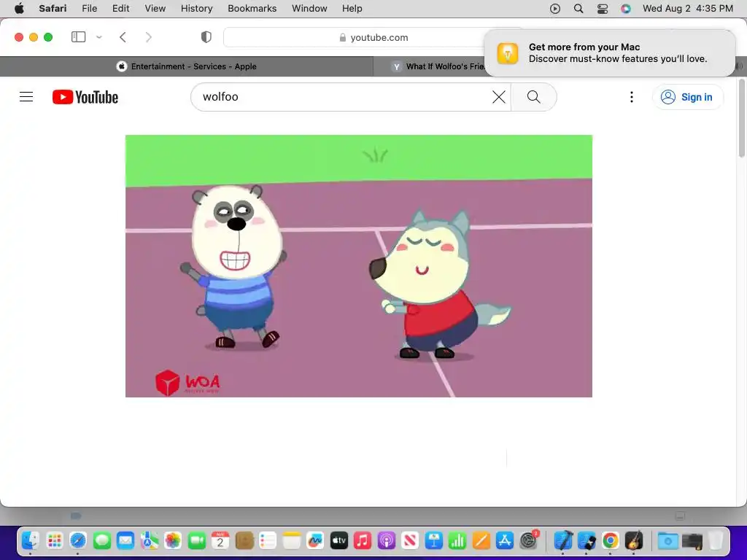Open System Settings from the dock

[x=528, y=540]
